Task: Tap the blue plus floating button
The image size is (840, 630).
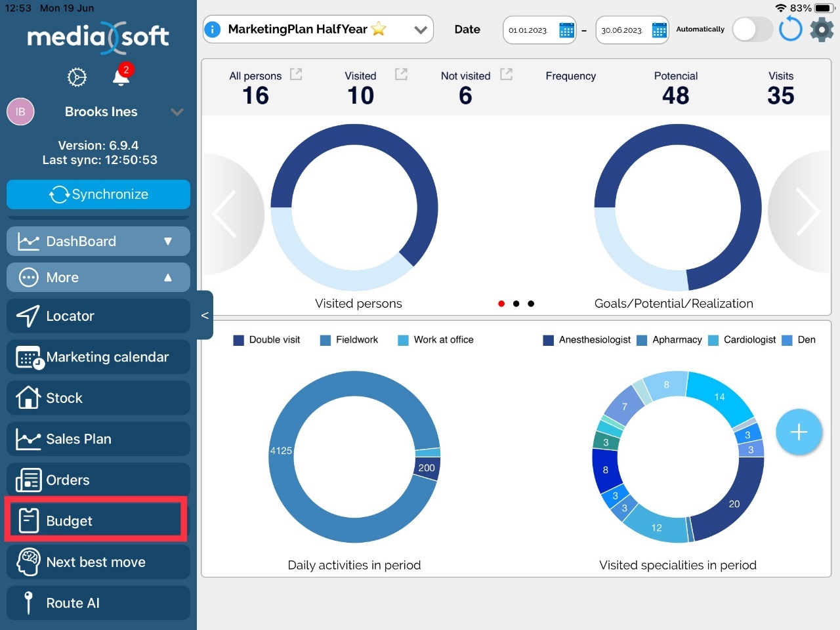Action: (798, 432)
